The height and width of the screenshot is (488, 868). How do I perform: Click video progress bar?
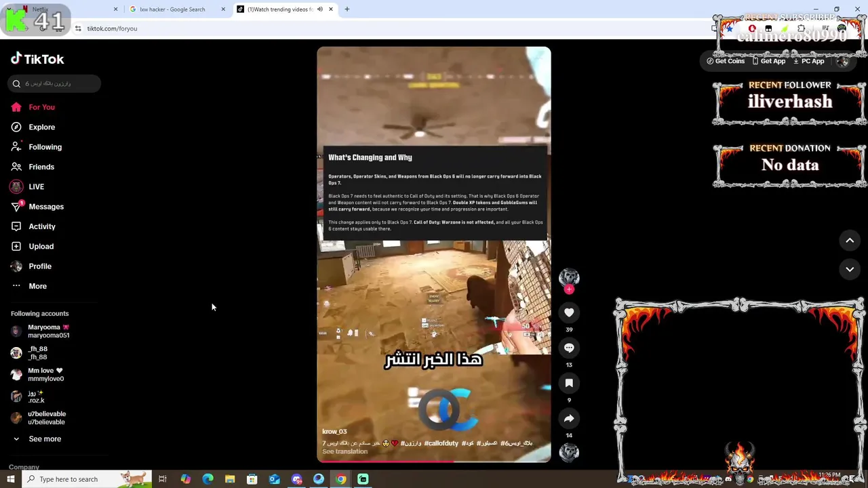(x=434, y=461)
